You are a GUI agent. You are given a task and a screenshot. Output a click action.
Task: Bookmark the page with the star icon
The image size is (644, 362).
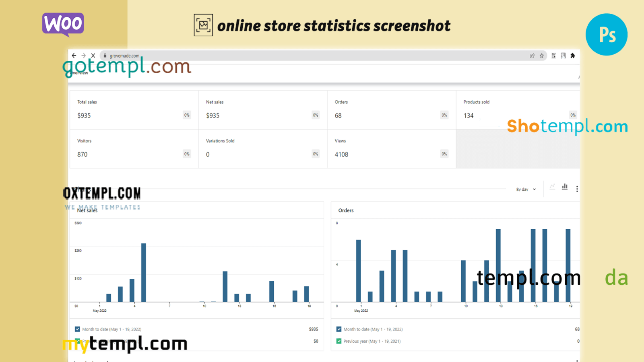542,56
